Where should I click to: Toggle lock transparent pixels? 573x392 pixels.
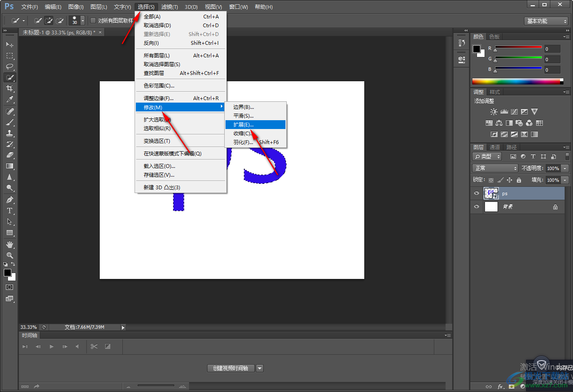pos(491,180)
